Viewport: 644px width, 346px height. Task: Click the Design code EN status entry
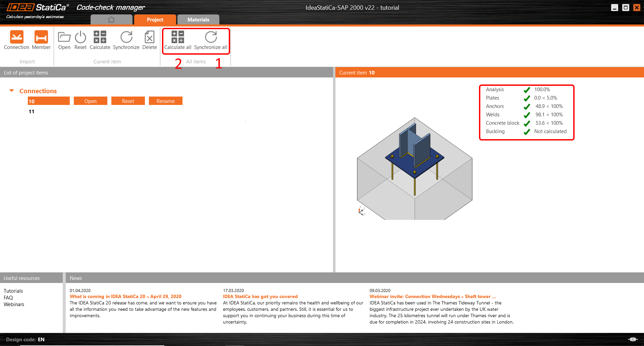pos(25,339)
